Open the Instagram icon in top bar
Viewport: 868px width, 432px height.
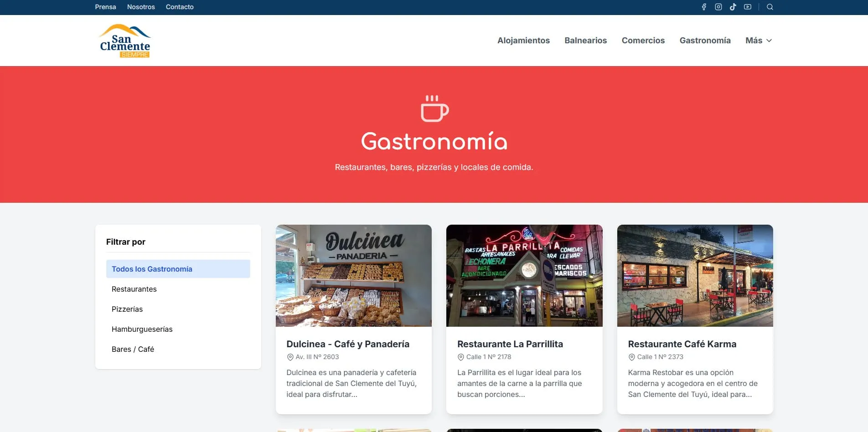718,7
